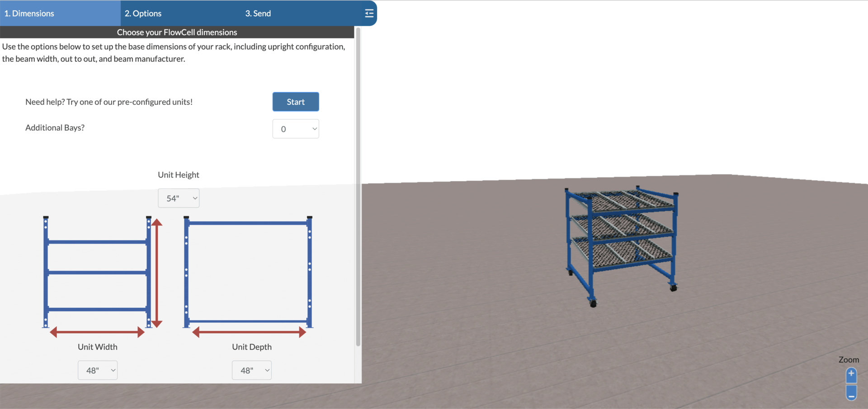Image resolution: width=868 pixels, height=409 pixels.
Task: Select the Unit Width rack diagram
Action: (97, 271)
